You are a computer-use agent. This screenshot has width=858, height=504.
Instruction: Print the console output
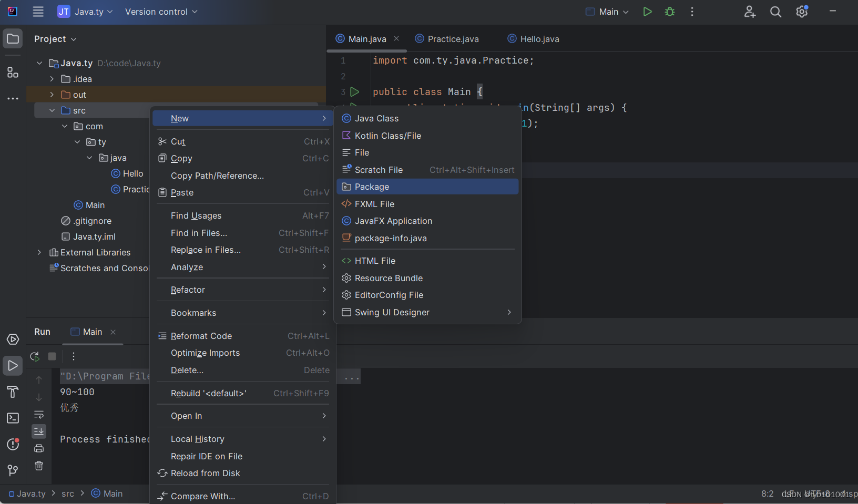click(x=39, y=448)
